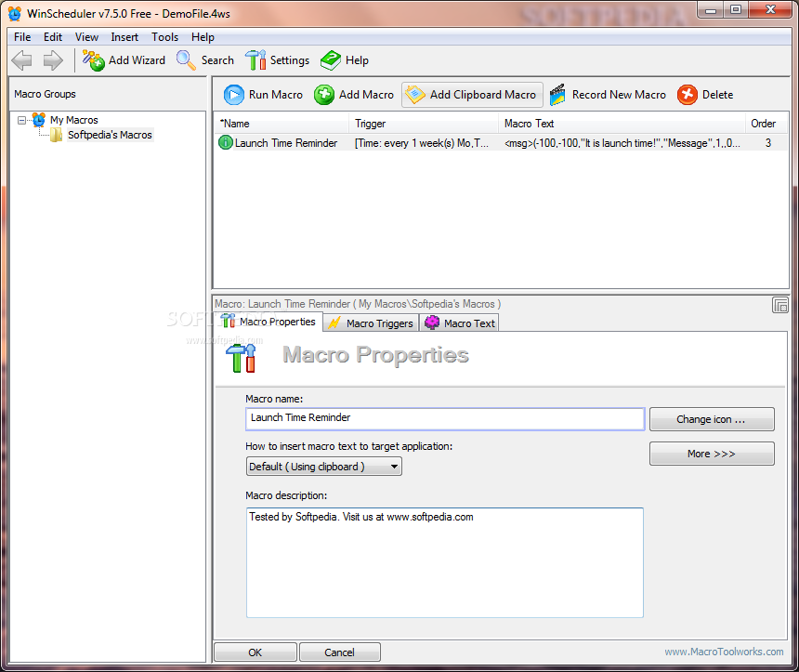The image size is (799, 672).
Task: Click the Help book icon in the toolbar
Action: [x=331, y=60]
